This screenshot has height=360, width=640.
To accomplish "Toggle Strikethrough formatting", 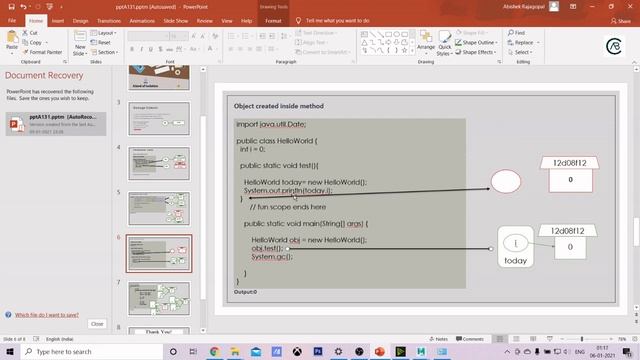I will [x=169, y=49].
